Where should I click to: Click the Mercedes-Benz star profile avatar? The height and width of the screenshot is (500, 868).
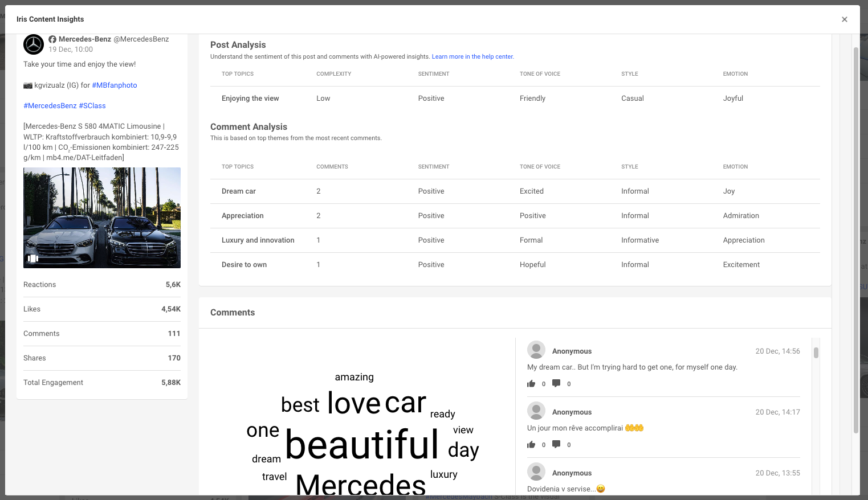34,44
